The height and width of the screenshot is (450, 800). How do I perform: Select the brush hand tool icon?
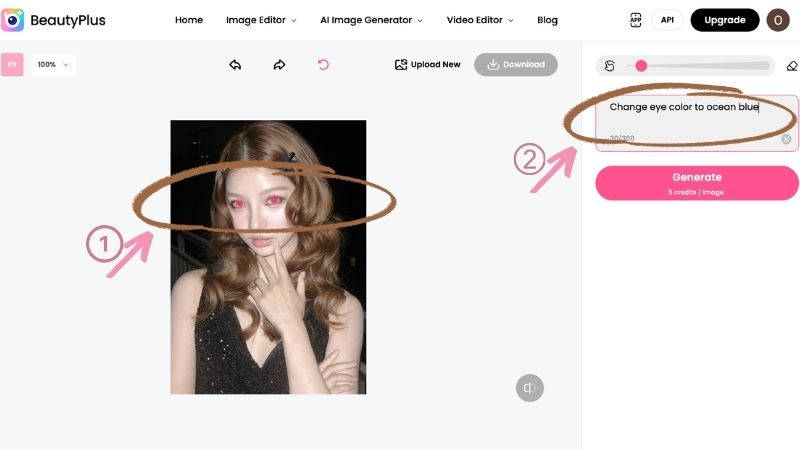point(609,66)
